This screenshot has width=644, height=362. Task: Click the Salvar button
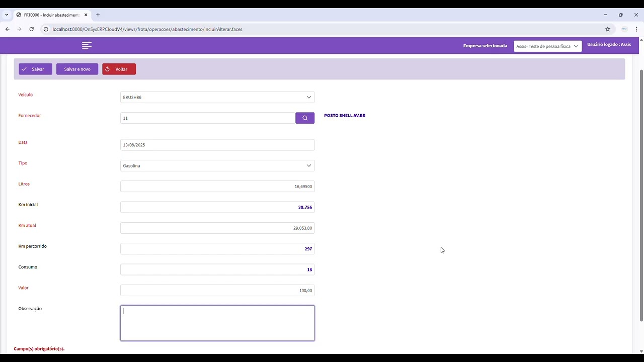(35, 69)
